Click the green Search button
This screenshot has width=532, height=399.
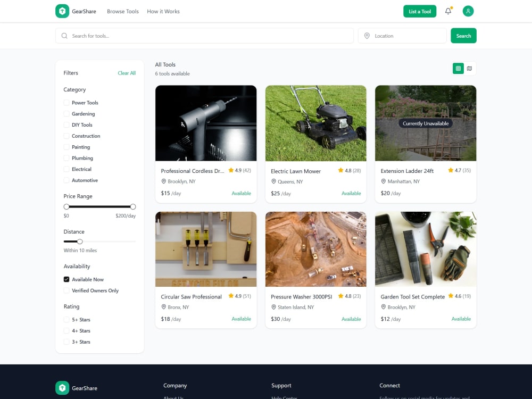tap(463, 36)
